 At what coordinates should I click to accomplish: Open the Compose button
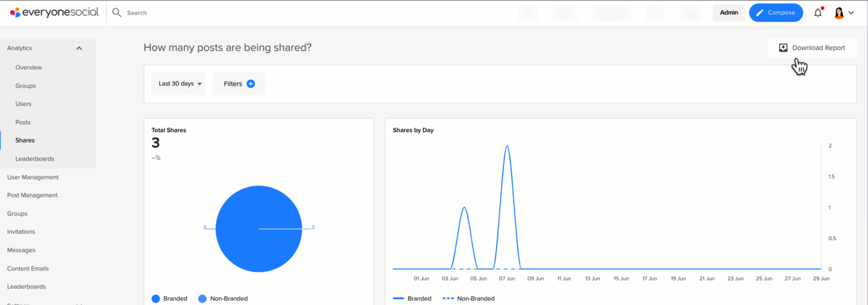[776, 12]
